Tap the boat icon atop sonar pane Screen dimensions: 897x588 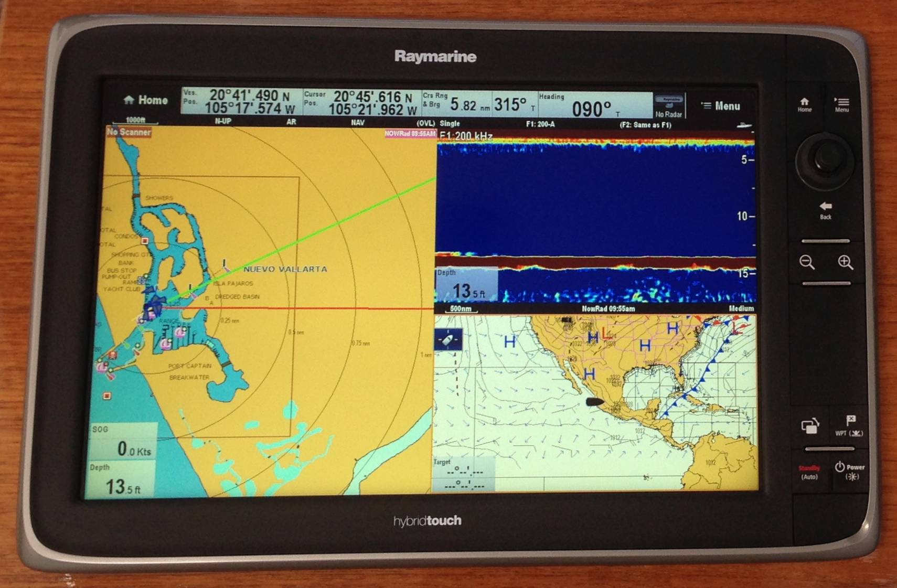pos(744,125)
